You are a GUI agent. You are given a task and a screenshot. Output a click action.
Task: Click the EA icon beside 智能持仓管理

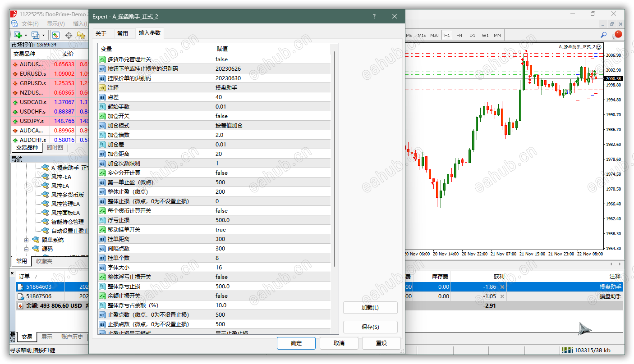[45, 222]
